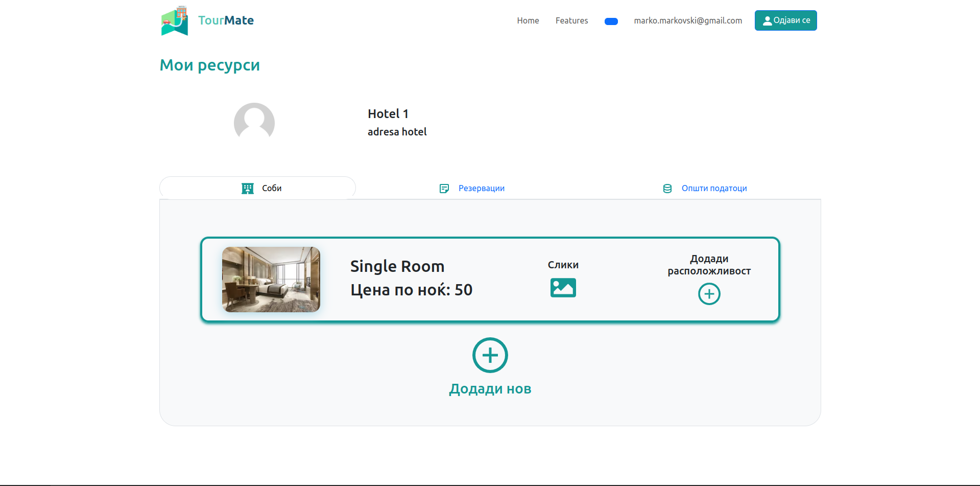Open the Single Room bedroom thumbnail
The width and height of the screenshot is (980, 486).
271,280
